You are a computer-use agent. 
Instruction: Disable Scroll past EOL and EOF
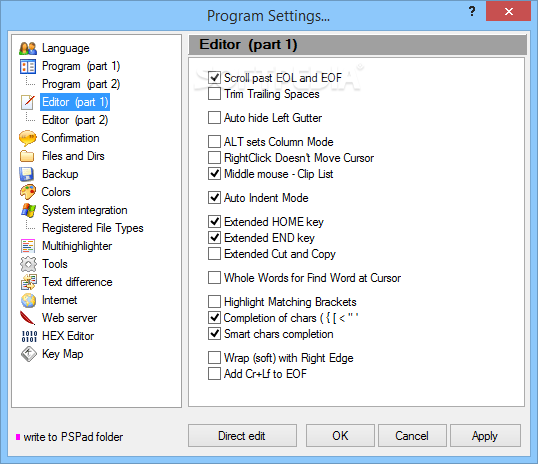coord(214,78)
